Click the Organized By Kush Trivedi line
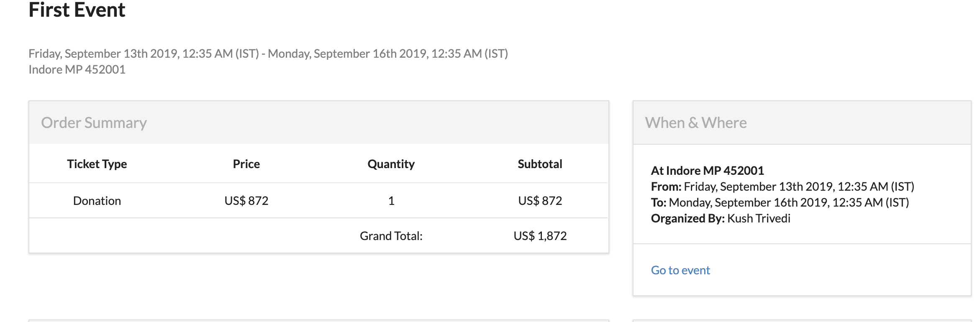 [x=720, y=219]
